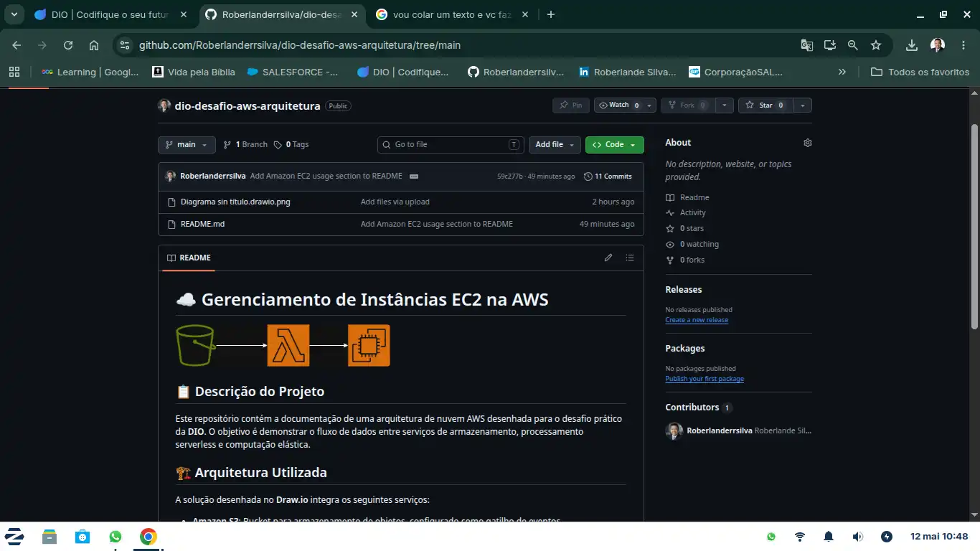Open the 'Add files via upload' commit message
The width and height of the screenshot is (980, 551).
coord(395,202)
